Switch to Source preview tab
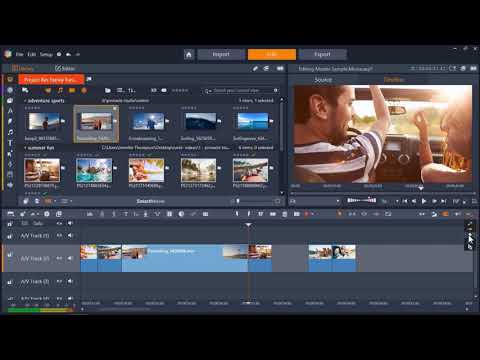This screenshot has width=480, height=360. [323, 80]
